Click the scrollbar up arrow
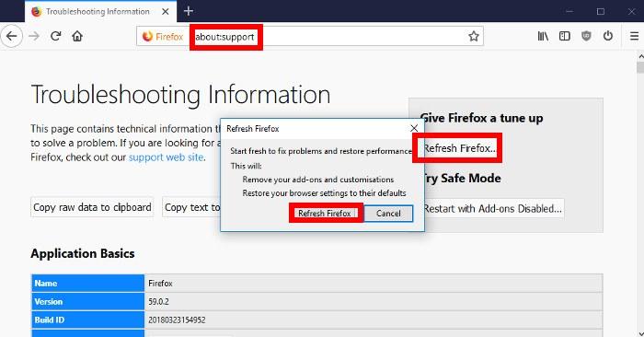644x337 pixels. (x=640, y=56)
